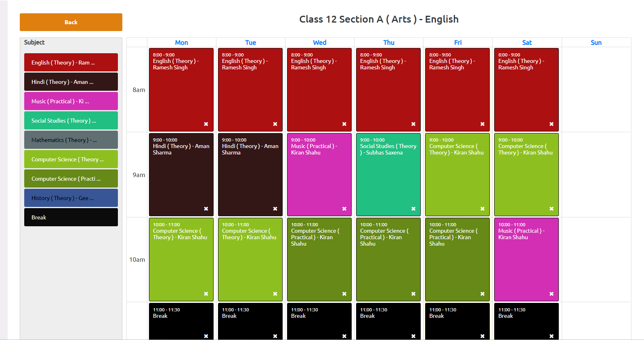The image size is (644, 340).
Task: Pick Hindi (Theory) subject from list
Action: click(71, 82)
